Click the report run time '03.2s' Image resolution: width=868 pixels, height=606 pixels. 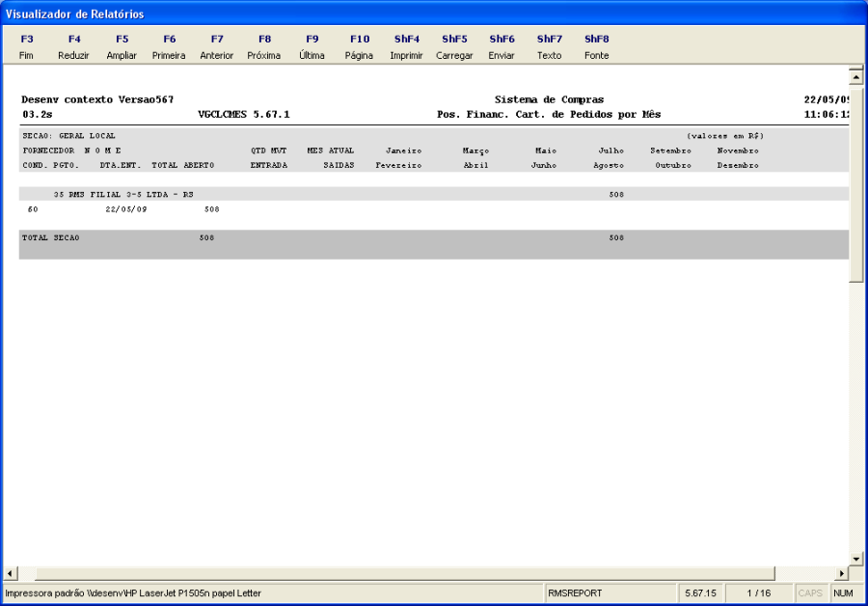click(37, 115)
